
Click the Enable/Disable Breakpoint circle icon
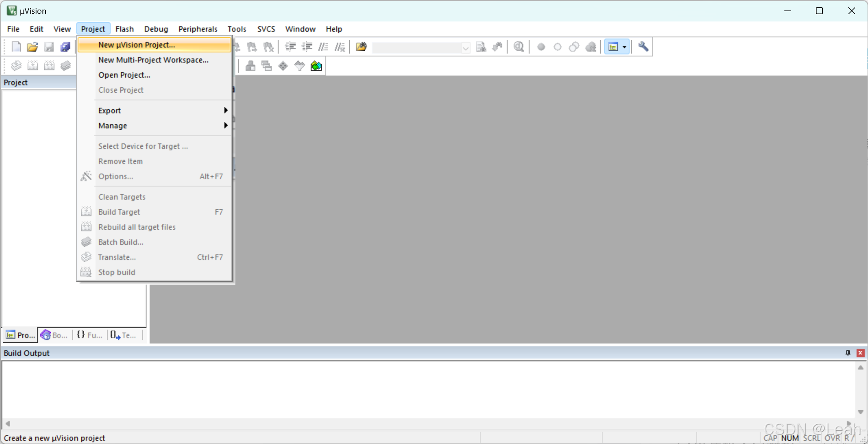coord(558,47)
